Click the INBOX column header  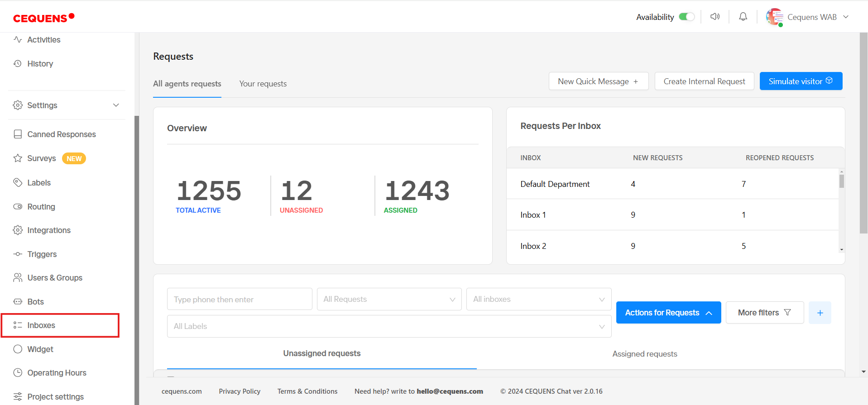click(x=530, y=158)
